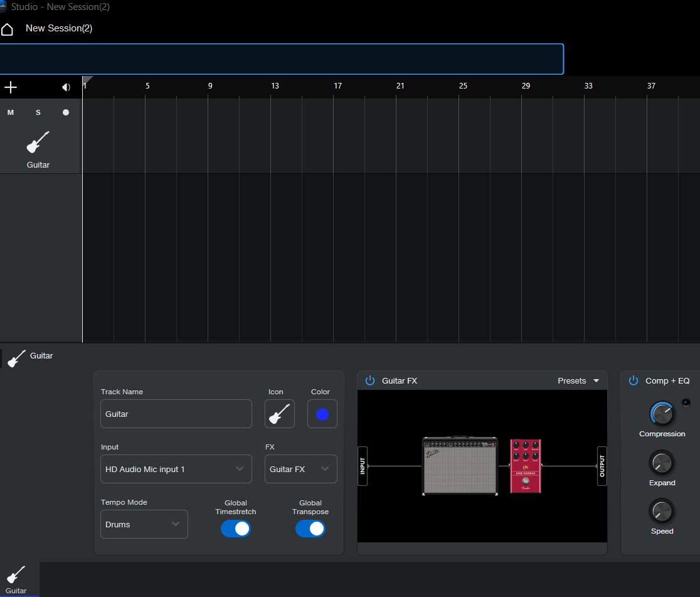Select the red Sine Chorus pedal
The width and height of the screenshot is (700, 597).
pyautogui.click(x=526, y=466)
